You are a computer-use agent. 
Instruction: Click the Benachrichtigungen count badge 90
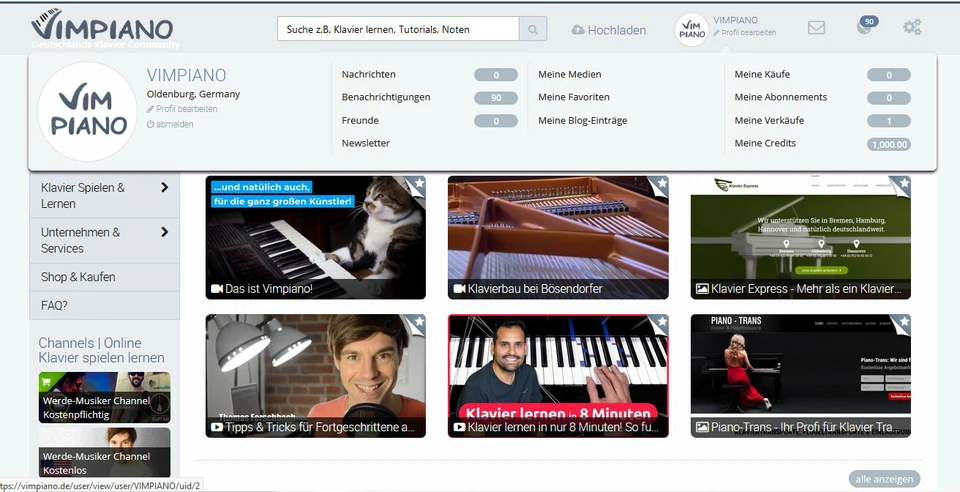point(496,98)
